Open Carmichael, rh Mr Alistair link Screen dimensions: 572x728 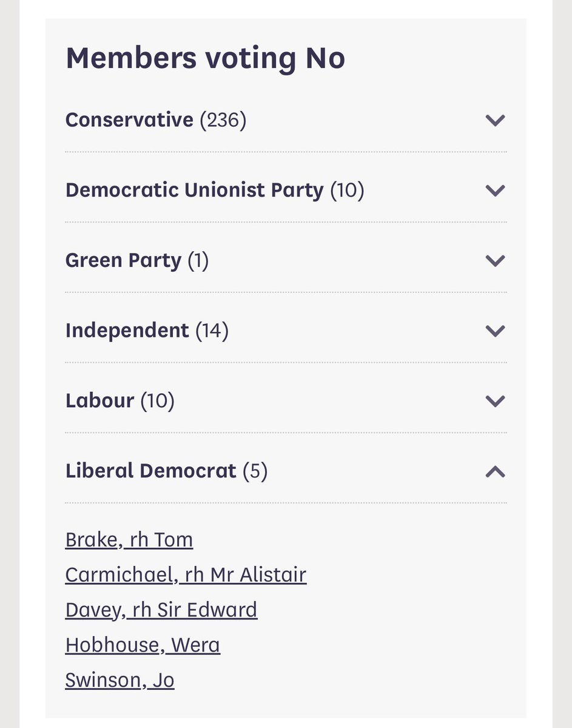186,575
